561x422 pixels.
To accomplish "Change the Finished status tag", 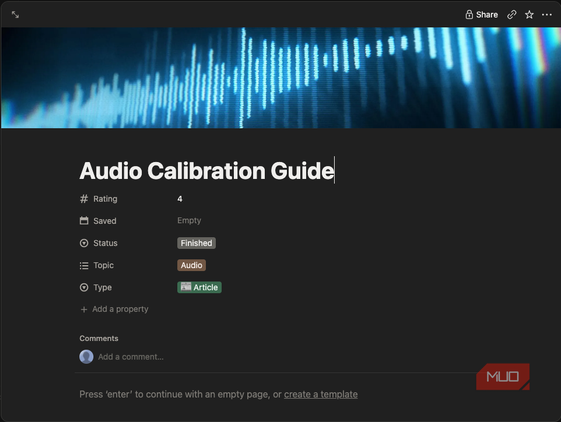I will pos(196,243).
